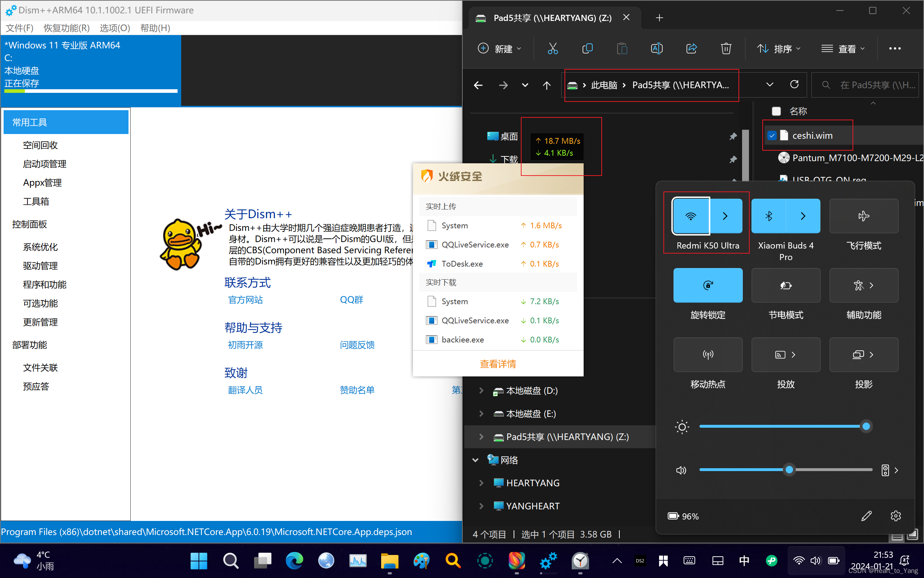Click the Paste clipboard icon in Explorer
The height and width of the screenshot is (578, 924).
[x=622, y=48]
